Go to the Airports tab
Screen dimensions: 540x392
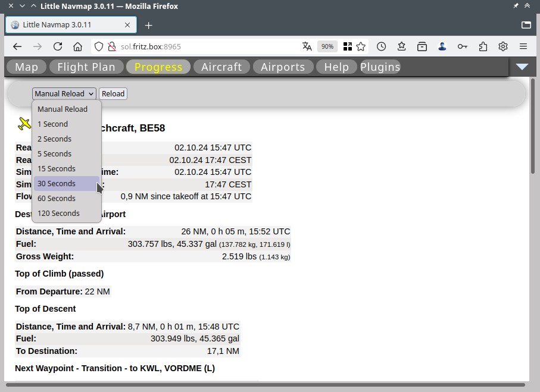point(283,67)
